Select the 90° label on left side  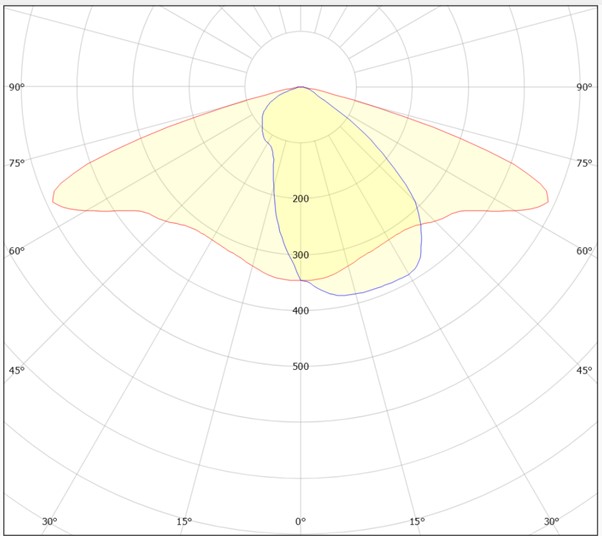(17, 88)
